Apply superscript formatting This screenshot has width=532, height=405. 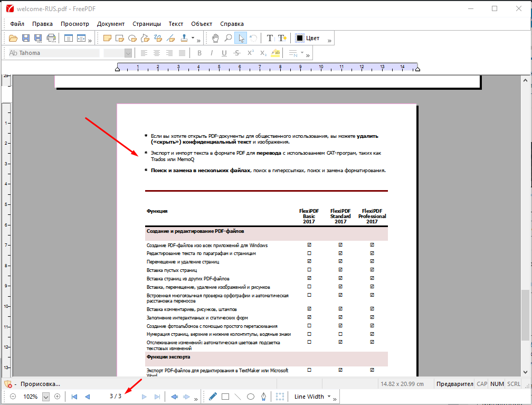(251, 53)
